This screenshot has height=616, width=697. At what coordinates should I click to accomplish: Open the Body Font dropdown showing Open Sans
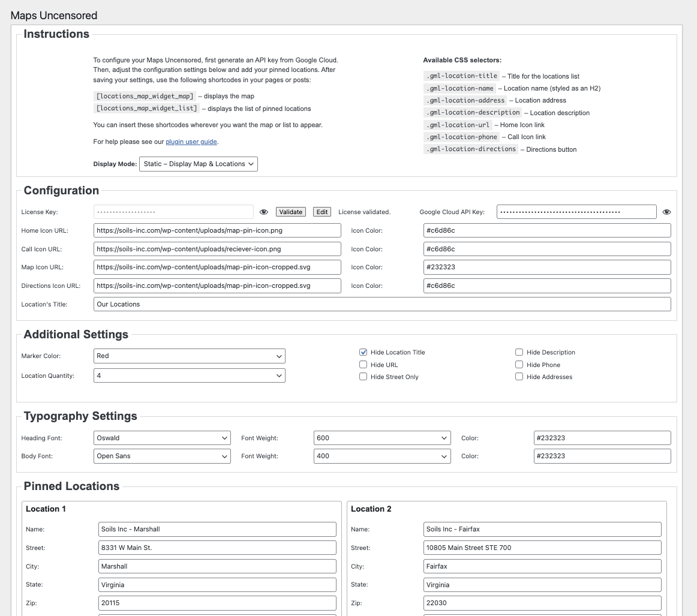pyautogui.click(x=162, y=456)
